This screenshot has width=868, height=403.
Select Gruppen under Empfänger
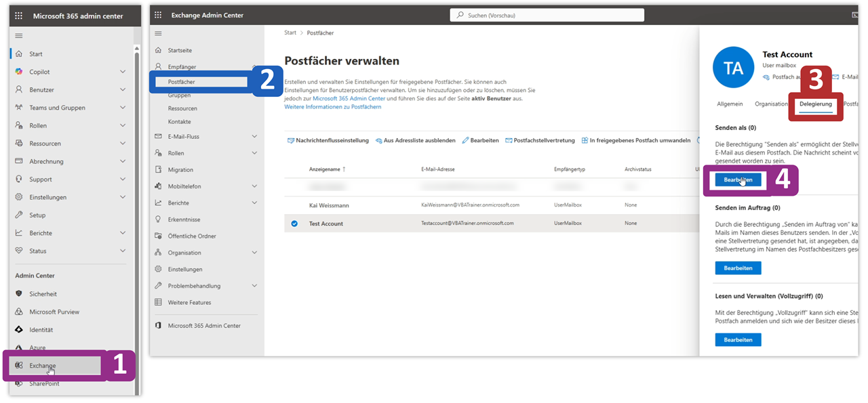pos(179,96)
